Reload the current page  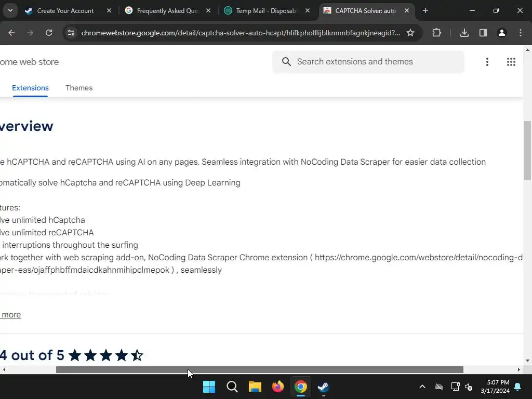click(49, 33)
